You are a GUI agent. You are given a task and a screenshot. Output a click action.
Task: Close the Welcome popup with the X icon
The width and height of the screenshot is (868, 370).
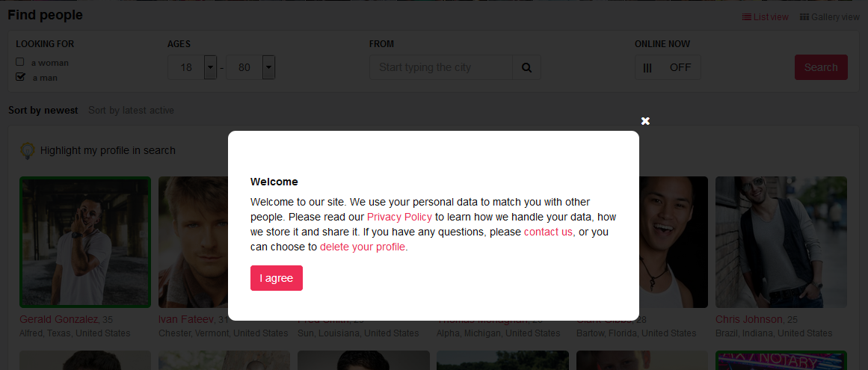pos(645,121)
